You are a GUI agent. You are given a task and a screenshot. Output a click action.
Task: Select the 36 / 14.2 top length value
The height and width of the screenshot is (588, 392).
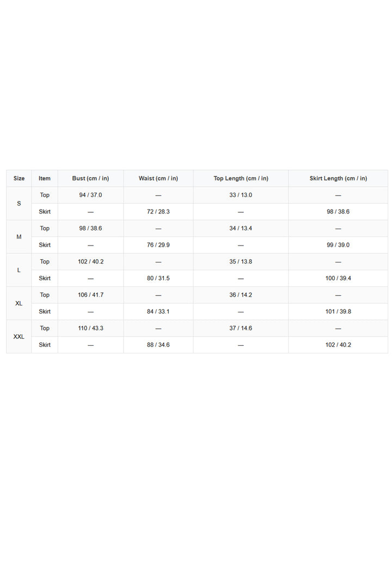coord(241,295)
